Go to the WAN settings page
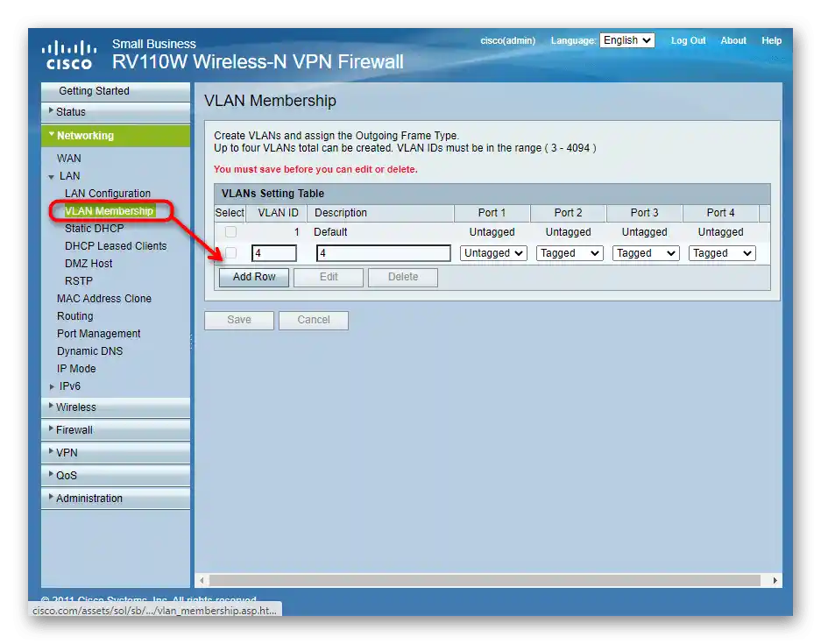The width and height of the screenshot is (821, 644). click(x=68, y=158)
